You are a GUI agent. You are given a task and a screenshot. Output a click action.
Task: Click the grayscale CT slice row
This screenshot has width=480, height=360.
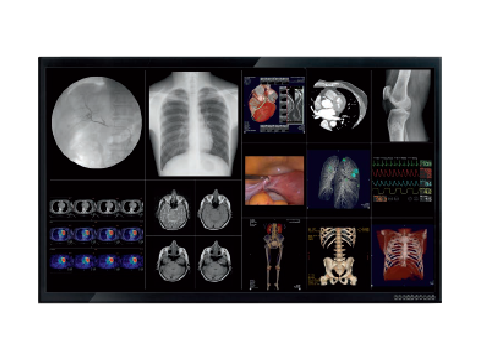click(x=96, y=207)
